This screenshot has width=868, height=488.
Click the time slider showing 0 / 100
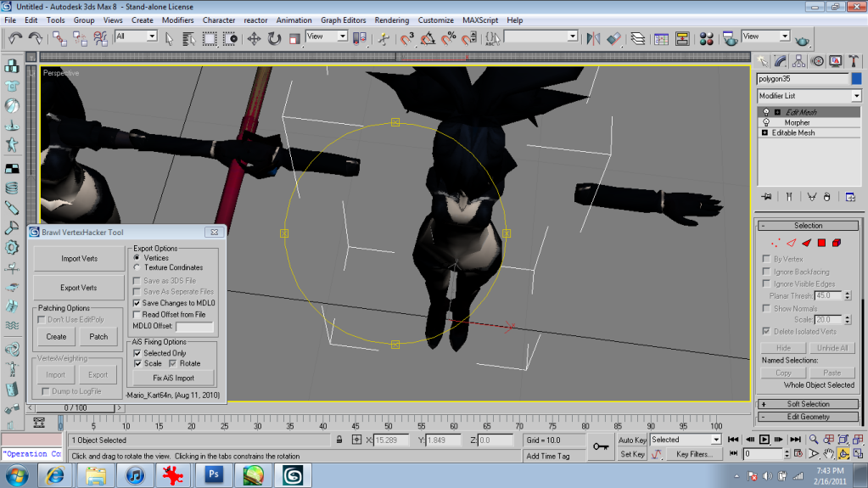pos(76,407)
